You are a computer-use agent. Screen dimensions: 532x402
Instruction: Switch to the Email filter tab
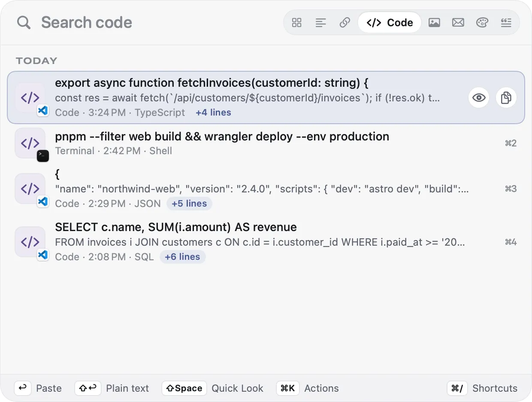(458, 22)
